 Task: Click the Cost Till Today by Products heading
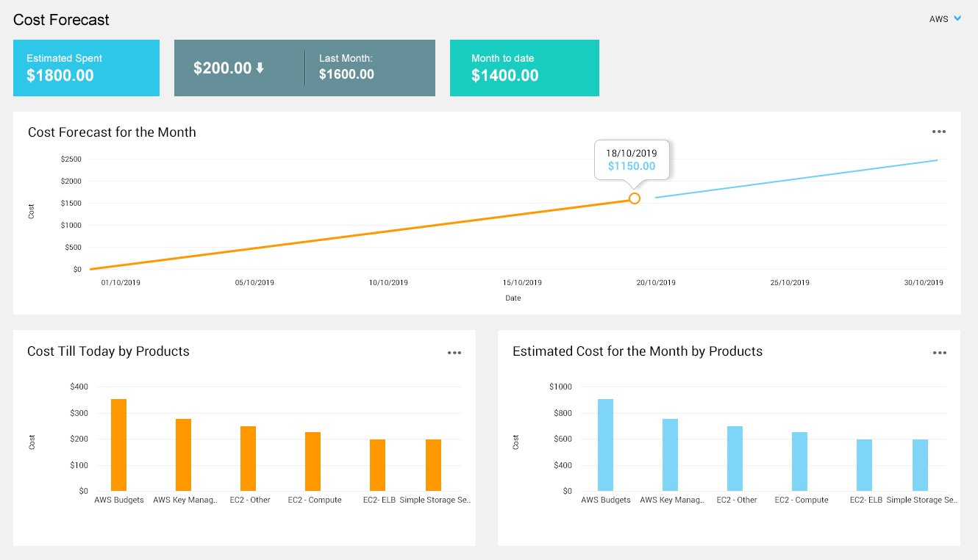[x=108, y=351]
